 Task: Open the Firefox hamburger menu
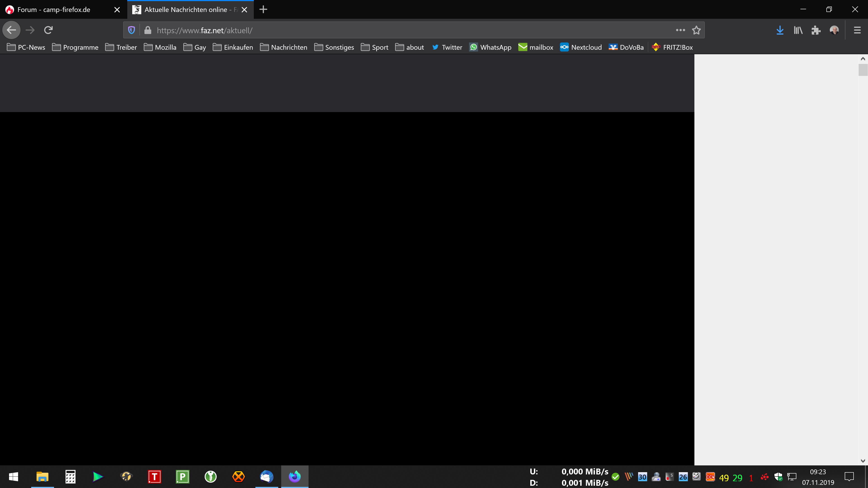[857, 30]
